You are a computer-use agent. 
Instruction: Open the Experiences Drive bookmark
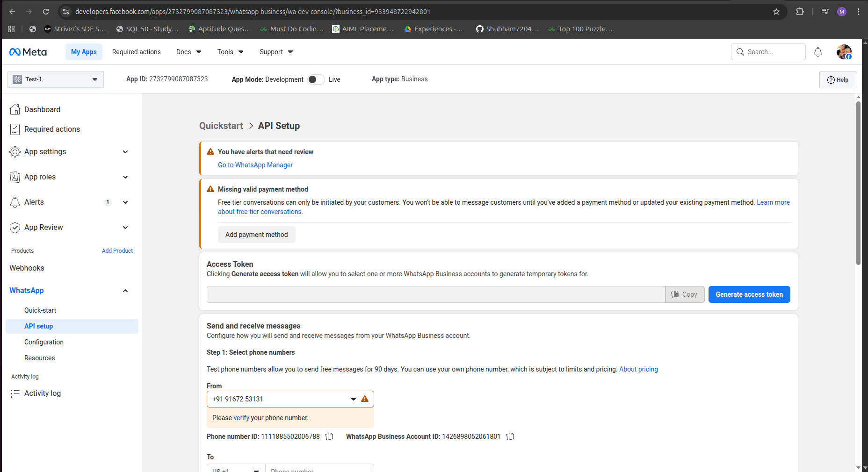tap(434, 29)
